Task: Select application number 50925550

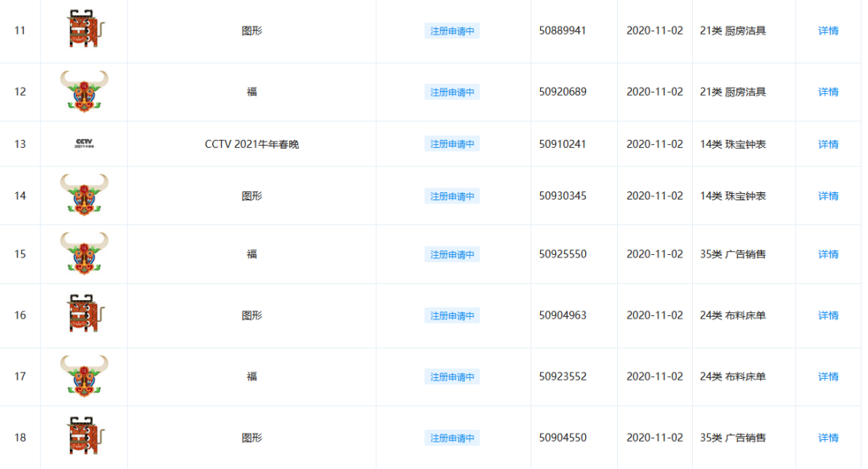Action: pos(563,254)
